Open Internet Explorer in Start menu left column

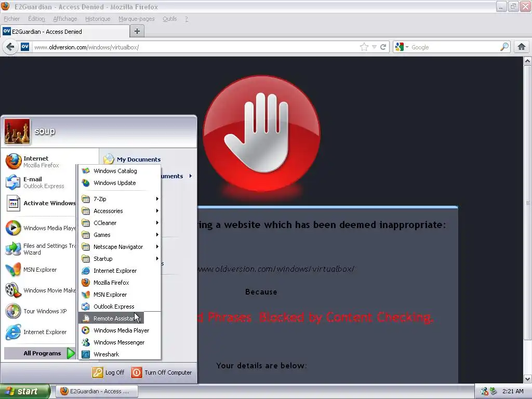pyautogui.click(x=40, y=332)
